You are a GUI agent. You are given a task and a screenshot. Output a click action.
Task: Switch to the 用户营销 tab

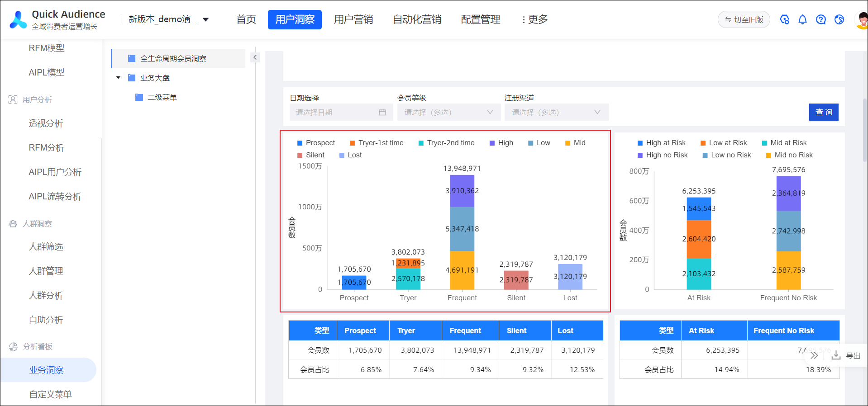pyautogui.click(x=353, y=19)
